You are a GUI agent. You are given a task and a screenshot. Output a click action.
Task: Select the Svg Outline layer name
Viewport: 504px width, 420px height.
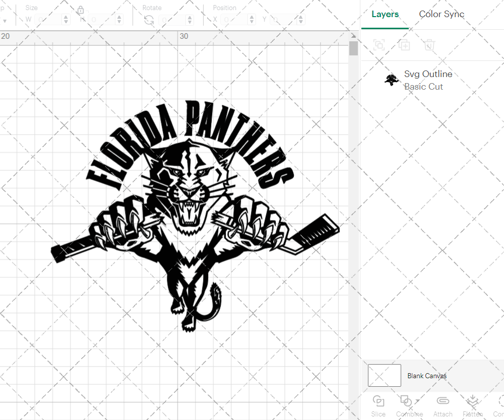pos(428,74)
